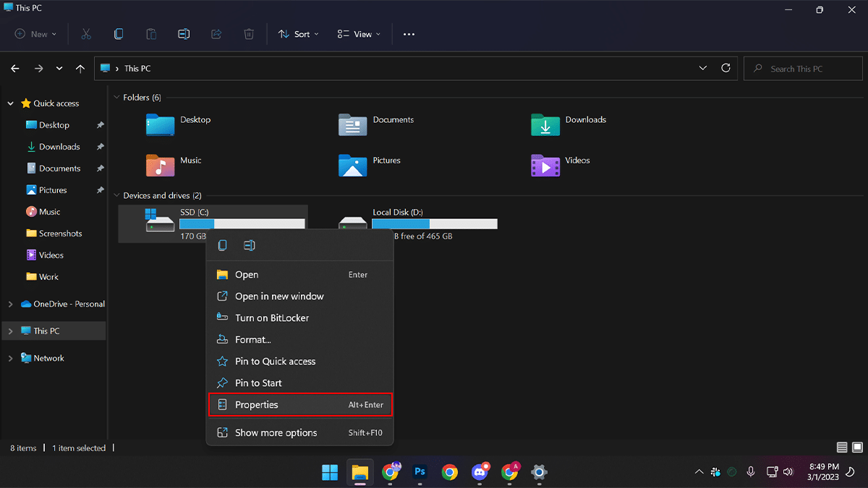Click the Search This PC field
This screenshot has width=868, height=488.
(x=803, y=69)
